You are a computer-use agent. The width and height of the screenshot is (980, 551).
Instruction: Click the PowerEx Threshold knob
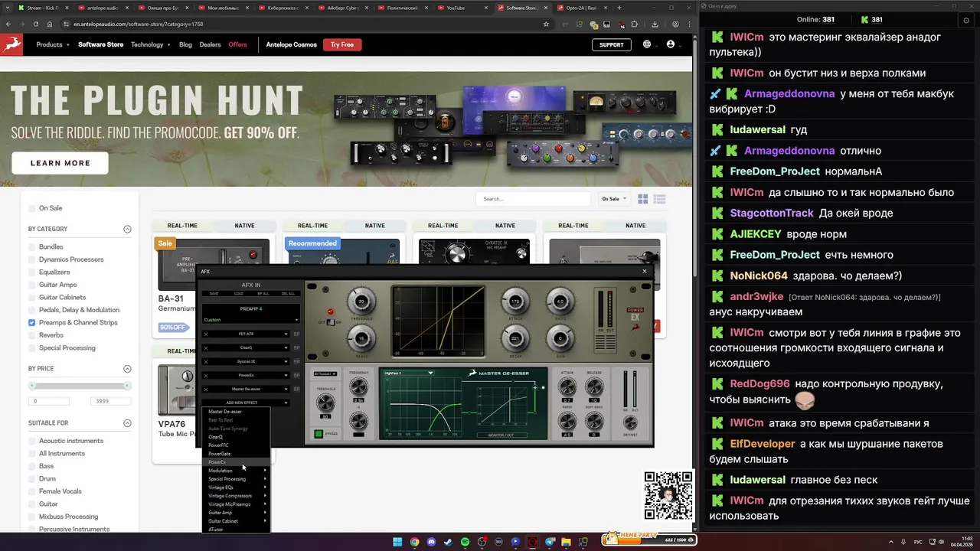pyautogui.click(x=361, y=301)
